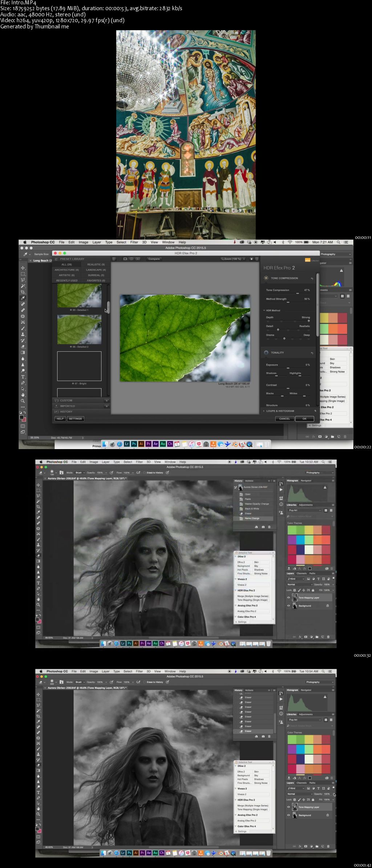Select the Type tool in the 7:21 AM Photoshop frame
The width and height of the screenshot is (372, 868).
tap(23, 377)
